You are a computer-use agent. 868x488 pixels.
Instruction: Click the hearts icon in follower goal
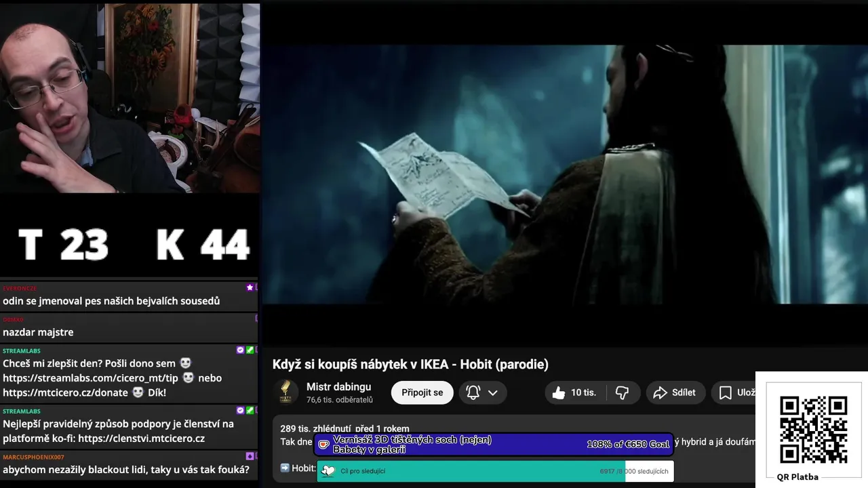coord(328,471)
